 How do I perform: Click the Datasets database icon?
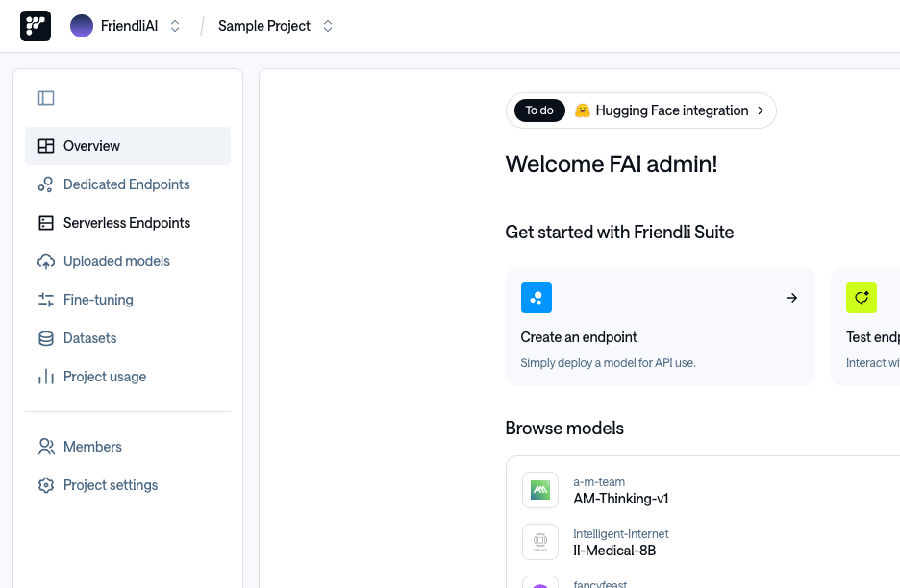click(x=46, y=338)
